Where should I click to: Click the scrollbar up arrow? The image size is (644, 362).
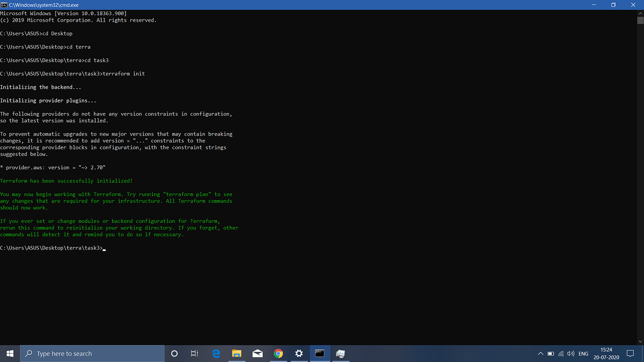[x=640, y=13]
